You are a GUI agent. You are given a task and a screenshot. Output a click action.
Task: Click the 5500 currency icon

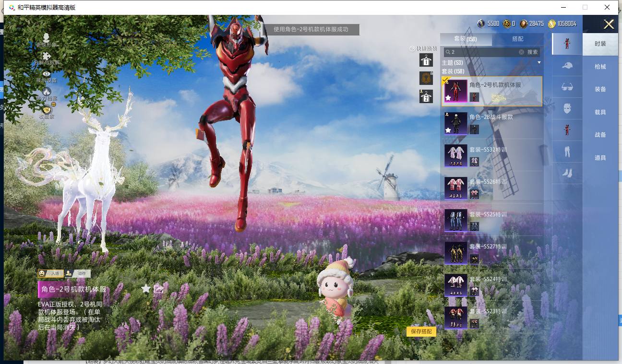pos(481,23)
